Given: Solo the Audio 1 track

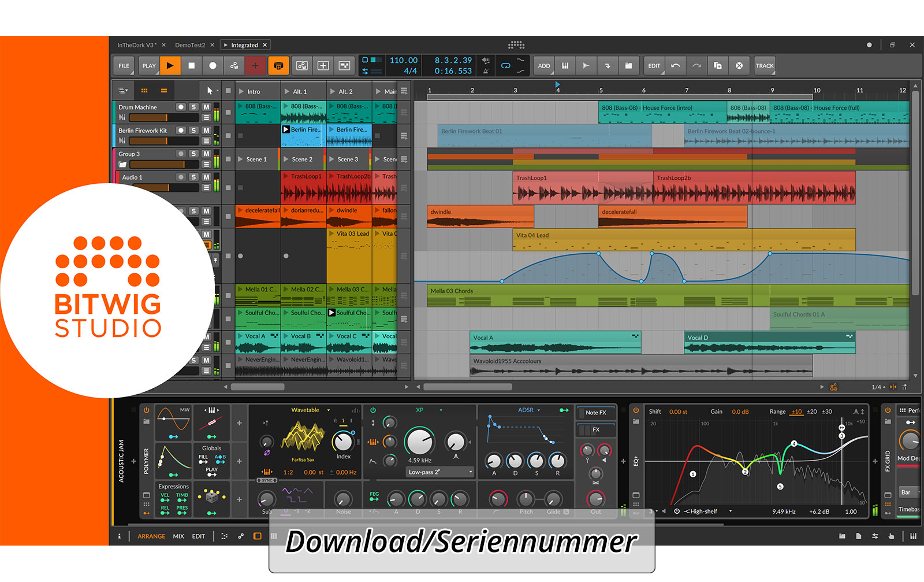Looking at the screenshot, I should (193, 177).
